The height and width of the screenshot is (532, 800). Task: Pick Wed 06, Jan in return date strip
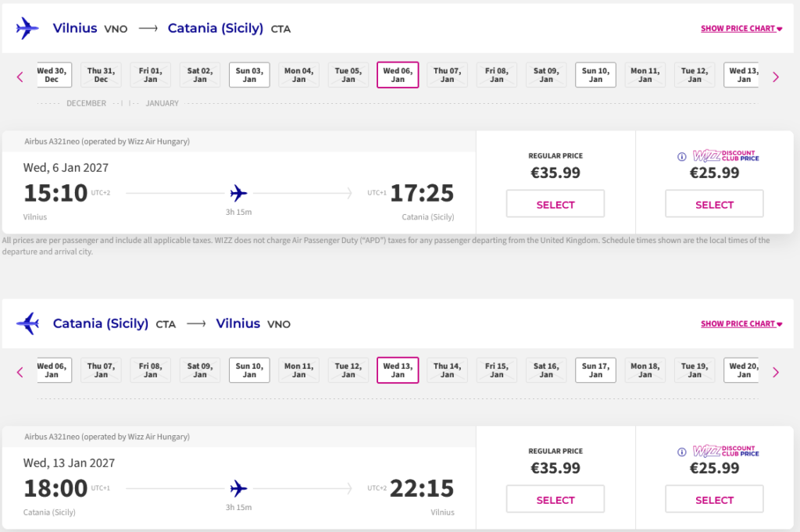52,370
